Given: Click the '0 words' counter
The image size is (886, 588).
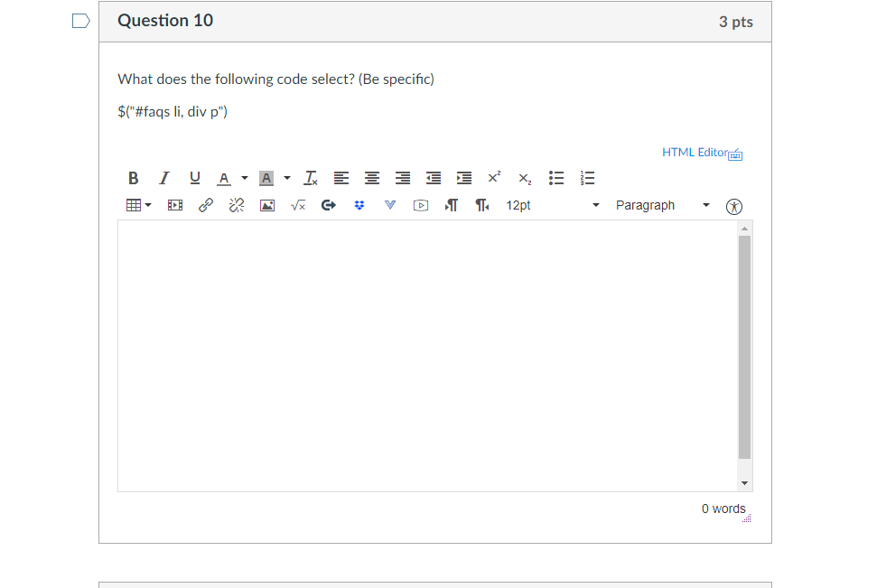Looking at the screenshot, I should point(723,509).
